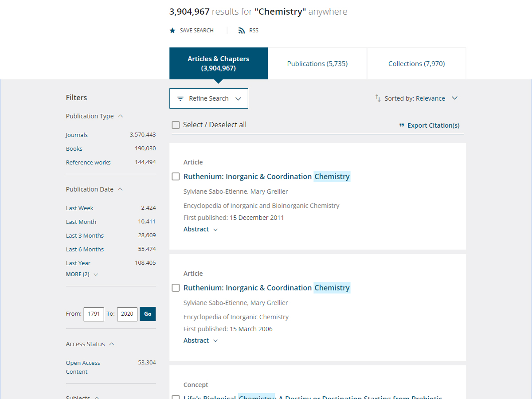Tick the checkbox for the 2011 Ruthenium article

(176, 176)
